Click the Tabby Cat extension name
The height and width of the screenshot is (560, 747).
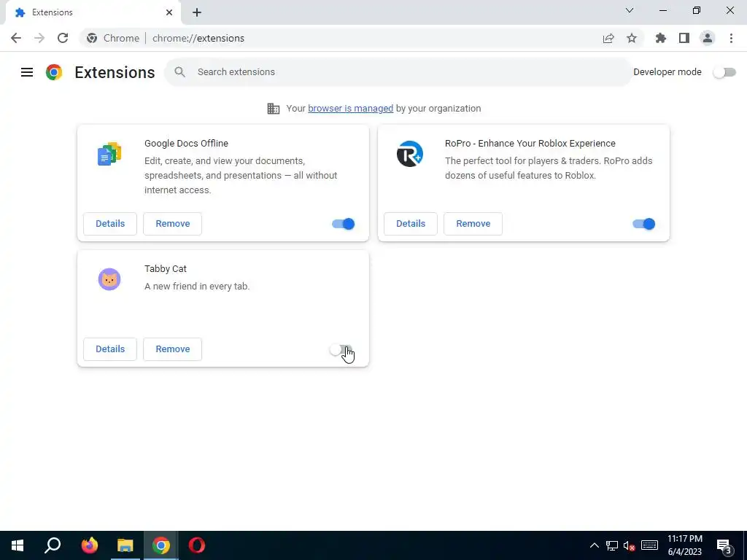(166, 269)
